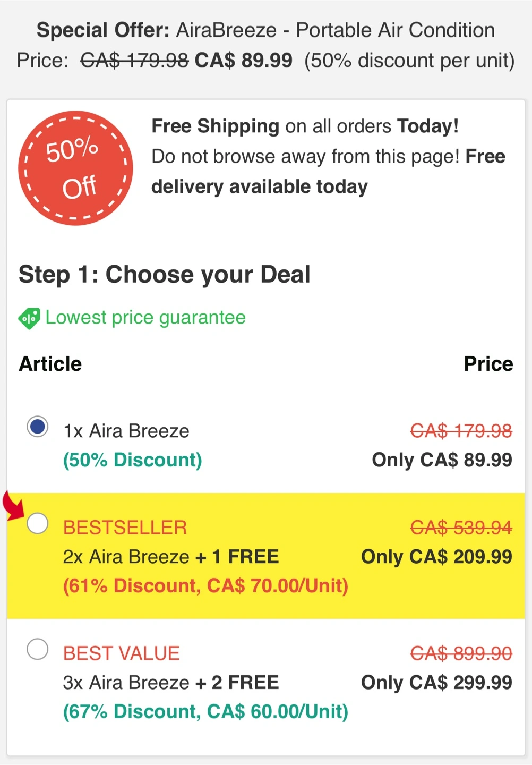The width and height of the screenshot is (532, 765).
Task: Click the BEST VALUE heading text
Action: click(x=122, y=653)
